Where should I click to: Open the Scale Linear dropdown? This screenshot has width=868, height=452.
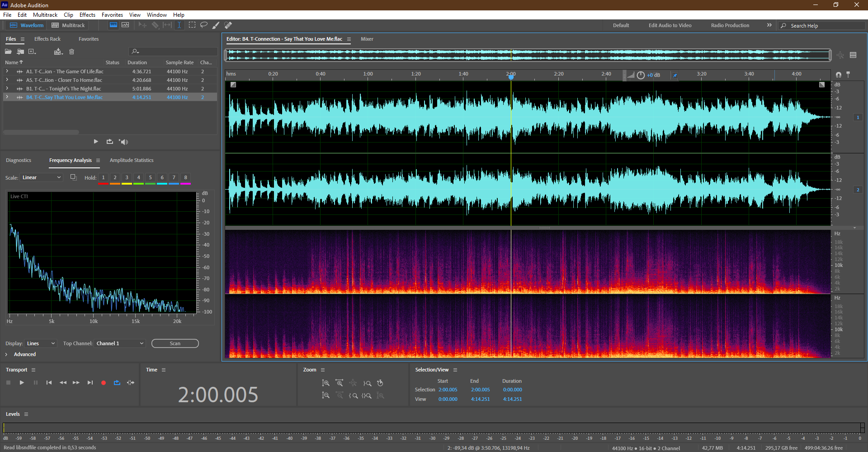pyautogui.click(x=41, y=177)
